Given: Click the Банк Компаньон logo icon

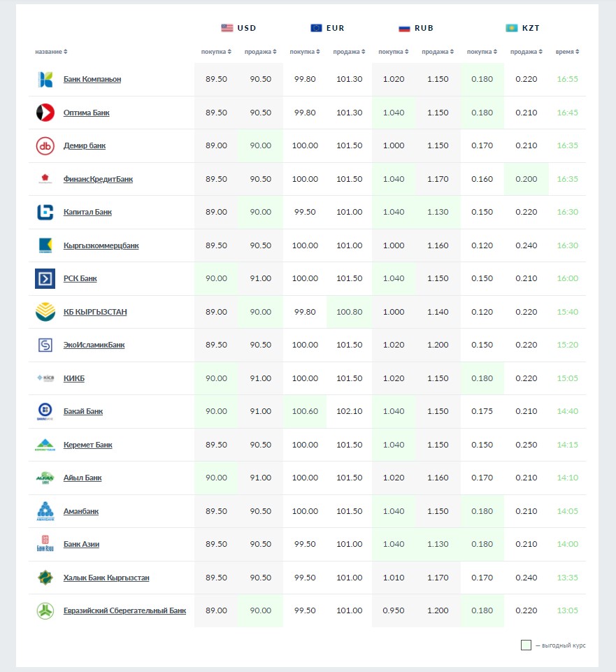Looking at the screenshot, I should click(45, 80).
